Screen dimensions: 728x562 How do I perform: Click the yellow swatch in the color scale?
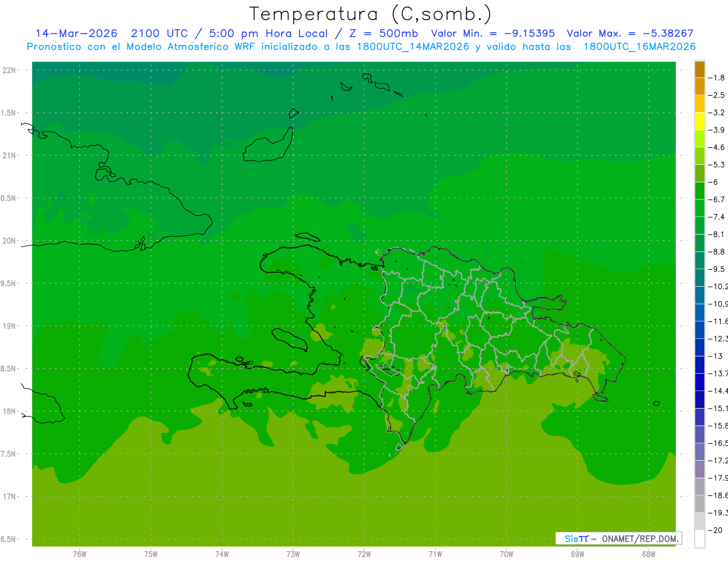(x=699, y=121)
